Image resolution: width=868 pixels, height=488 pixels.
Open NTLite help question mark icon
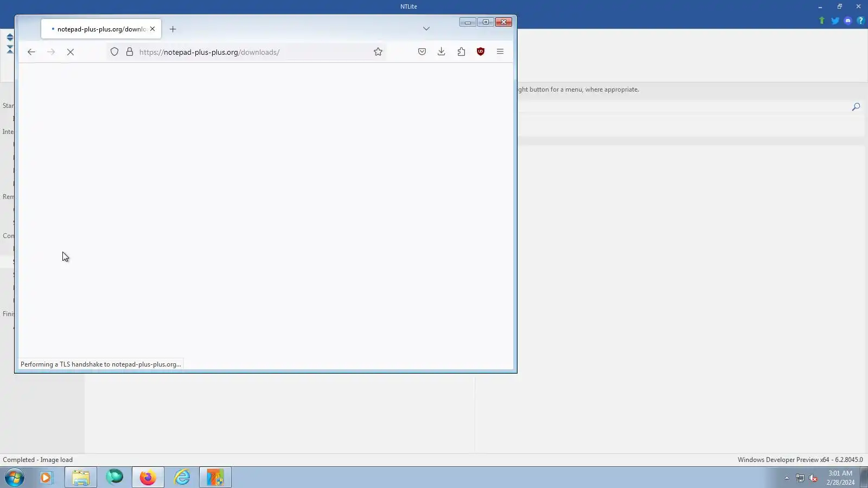click(x=860, y=21)
